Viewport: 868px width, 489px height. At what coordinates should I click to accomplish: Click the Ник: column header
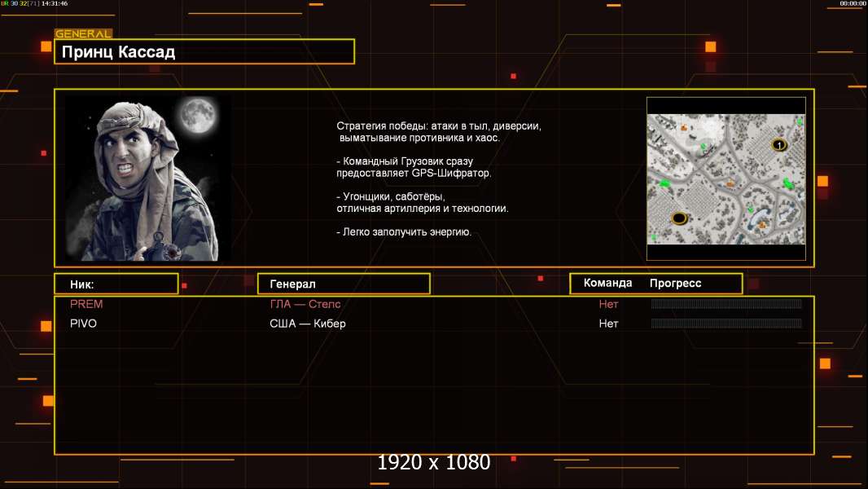click(116, 284)
